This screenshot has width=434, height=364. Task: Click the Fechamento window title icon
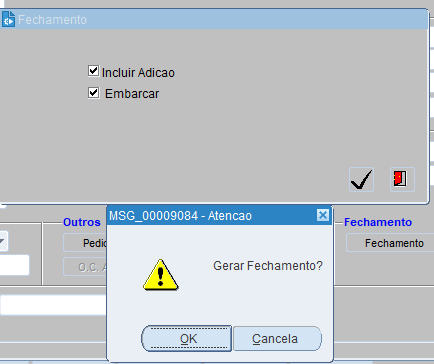9,19
